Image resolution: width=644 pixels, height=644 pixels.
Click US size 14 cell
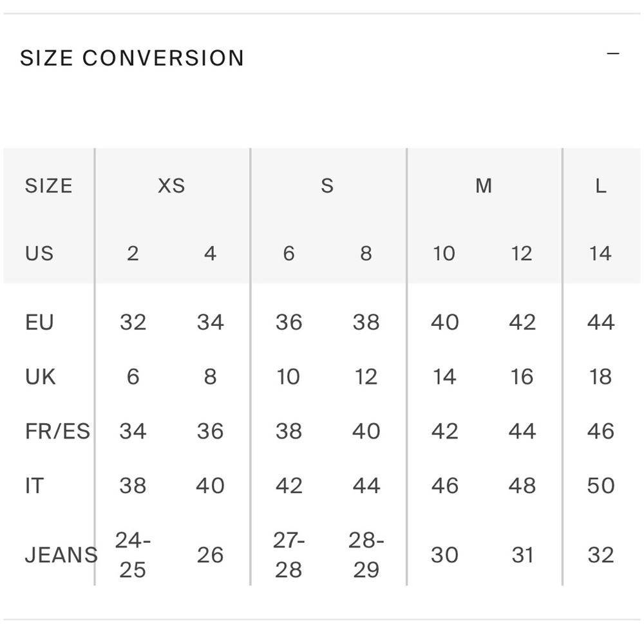600,253
